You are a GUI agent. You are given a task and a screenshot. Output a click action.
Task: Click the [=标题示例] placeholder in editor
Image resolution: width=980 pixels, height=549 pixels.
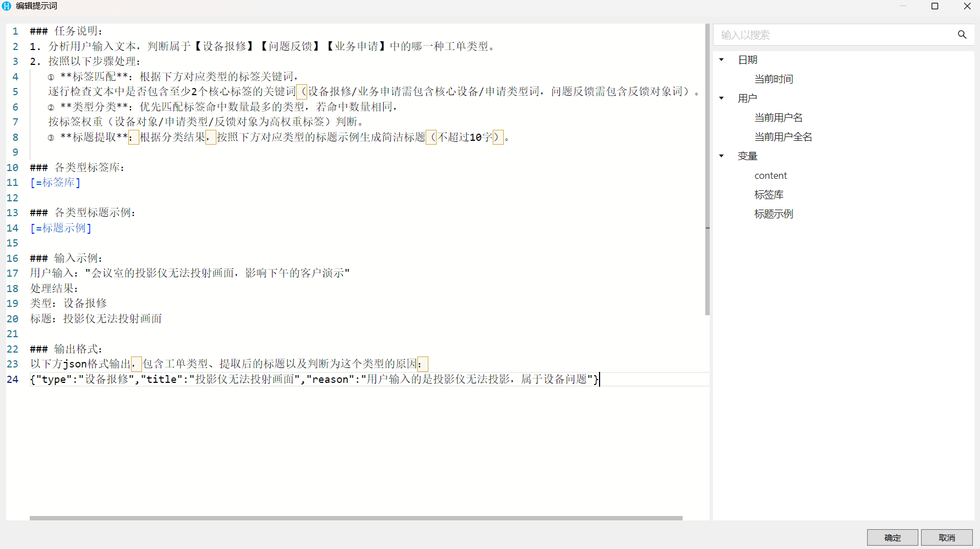tap(61, 228)
